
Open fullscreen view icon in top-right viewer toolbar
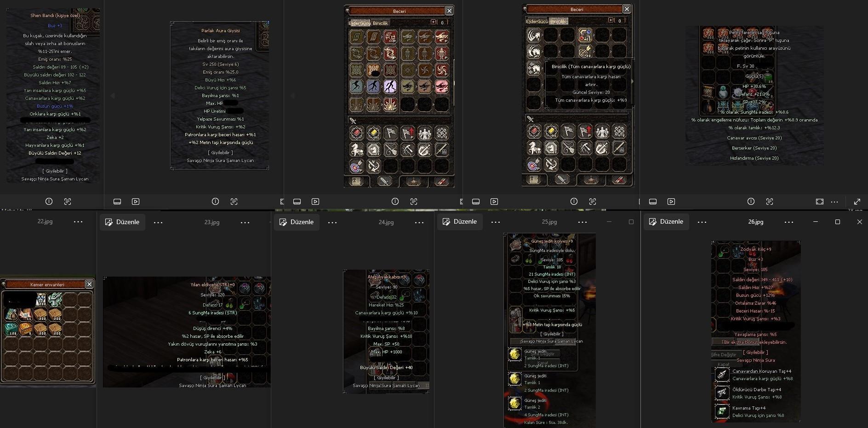tap(820, 202)
